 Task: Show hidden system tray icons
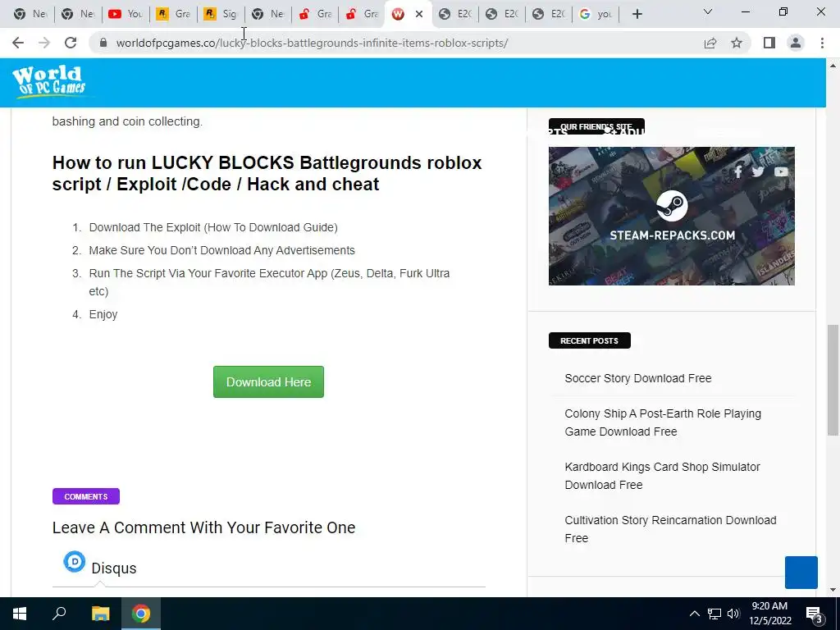[694, 614]
